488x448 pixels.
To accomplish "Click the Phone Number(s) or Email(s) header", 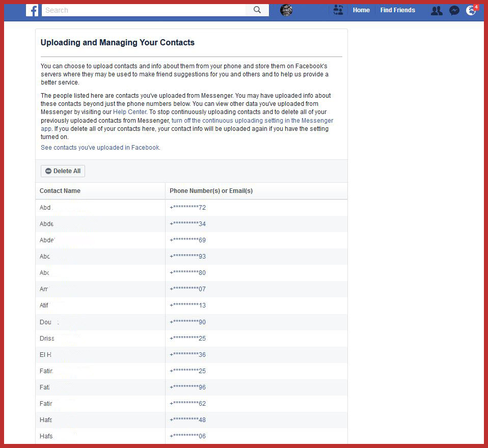I will click(x=211, y=191).
